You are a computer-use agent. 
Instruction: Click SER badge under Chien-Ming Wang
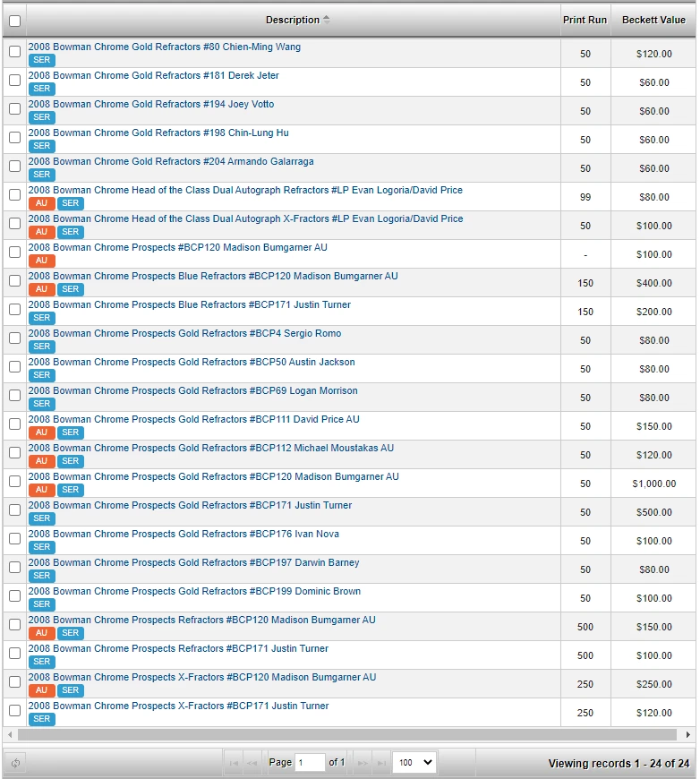click(x=42, y=60)
